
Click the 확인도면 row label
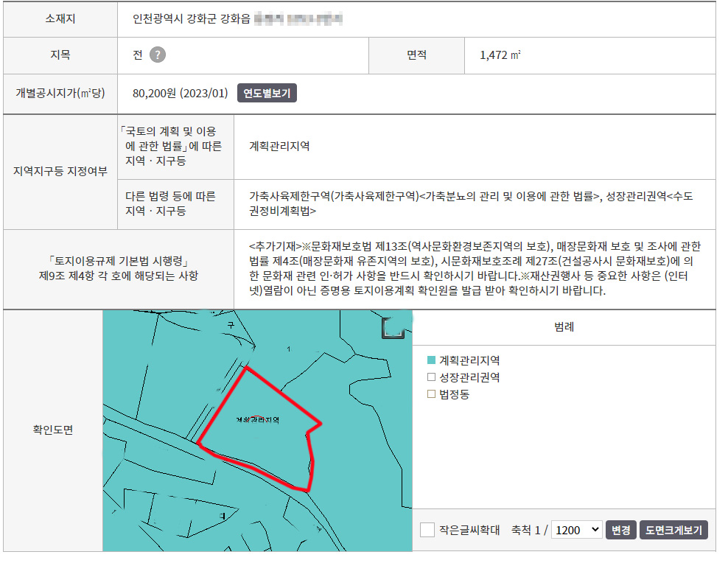tap(53, 430)
